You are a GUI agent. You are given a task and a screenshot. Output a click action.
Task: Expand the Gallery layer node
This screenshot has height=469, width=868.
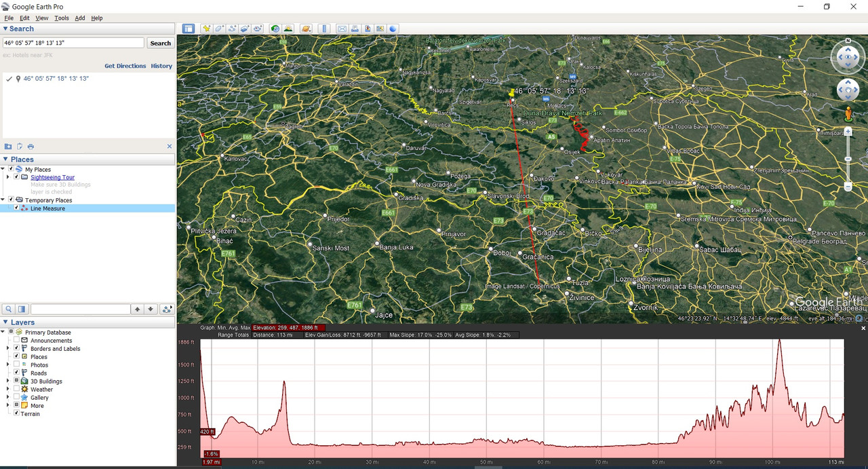coord(8,398)
